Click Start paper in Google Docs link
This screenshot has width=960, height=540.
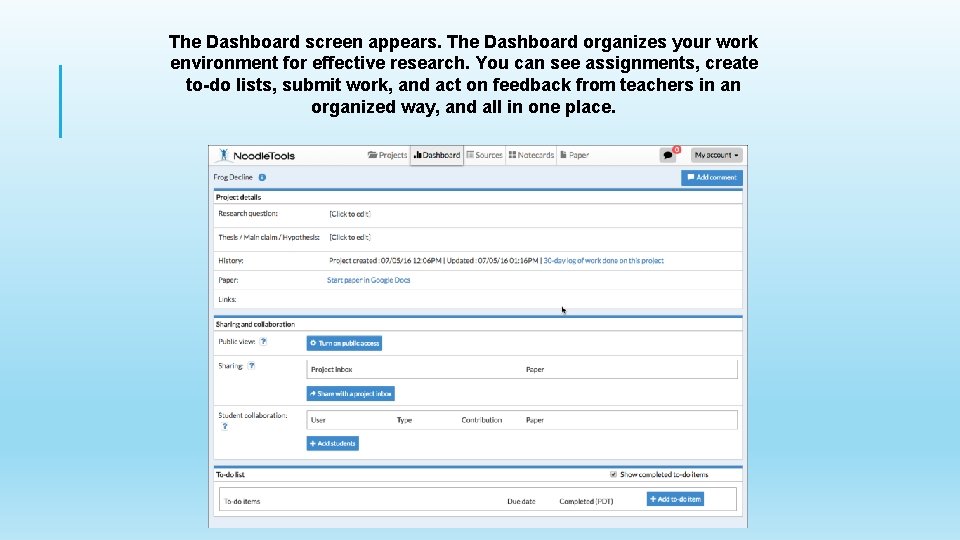[369, 280]
